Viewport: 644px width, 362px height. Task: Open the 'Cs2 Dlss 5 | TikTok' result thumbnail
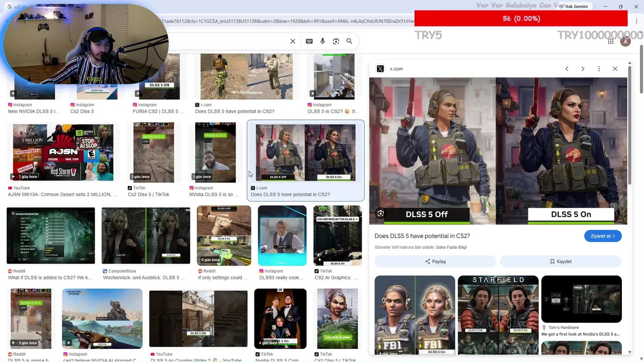click(x=153, y=152)
